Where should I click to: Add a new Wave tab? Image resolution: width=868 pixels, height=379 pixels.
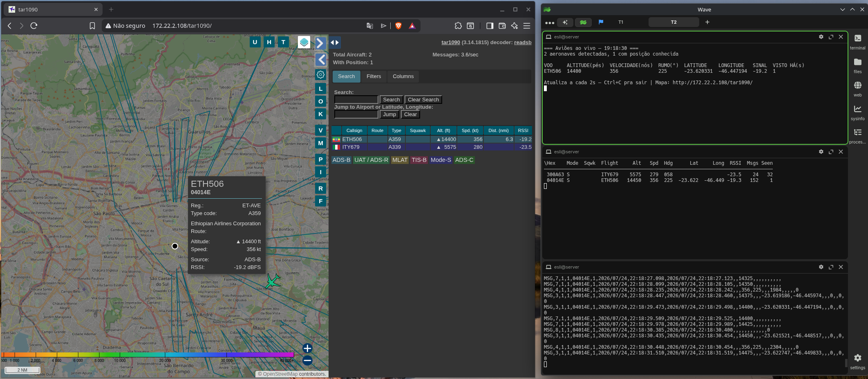(x=707, y=22)
